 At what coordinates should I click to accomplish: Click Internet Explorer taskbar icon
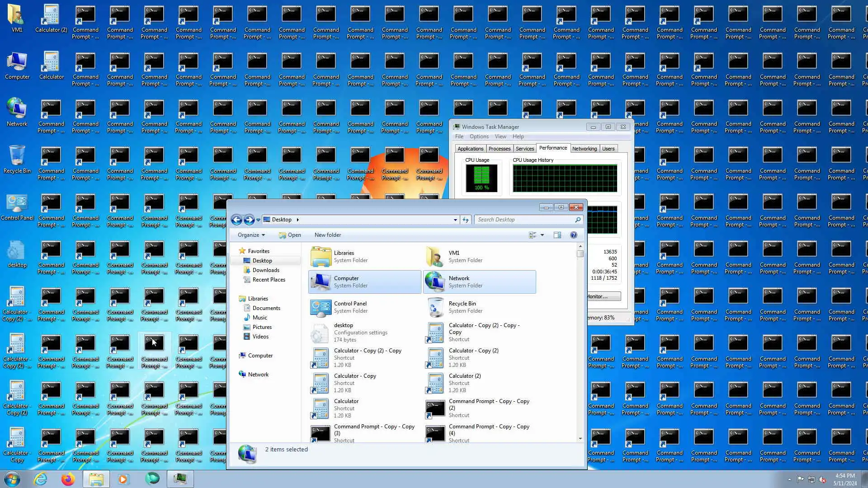point(41,479)
